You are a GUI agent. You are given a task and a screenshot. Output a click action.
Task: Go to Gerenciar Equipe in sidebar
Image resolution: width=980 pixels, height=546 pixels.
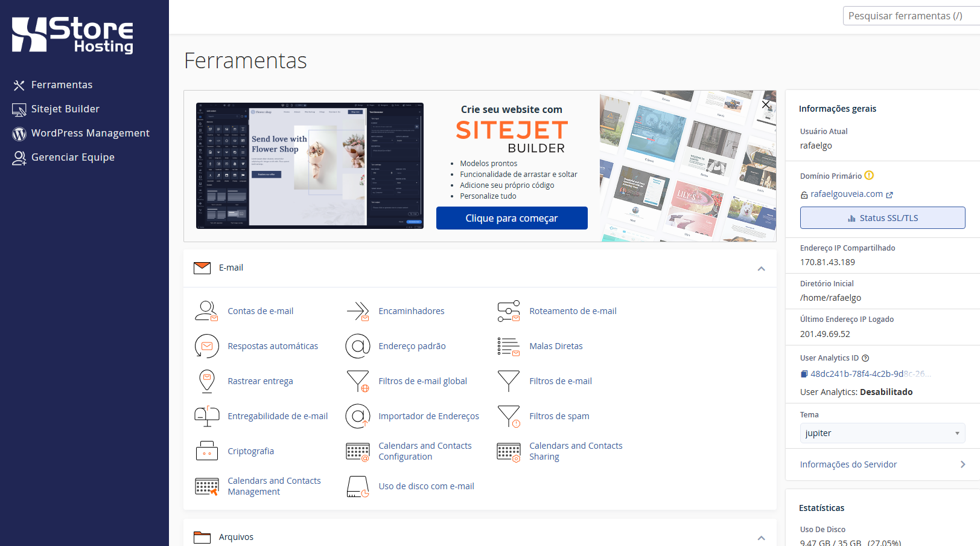click(x=72, y=157)
